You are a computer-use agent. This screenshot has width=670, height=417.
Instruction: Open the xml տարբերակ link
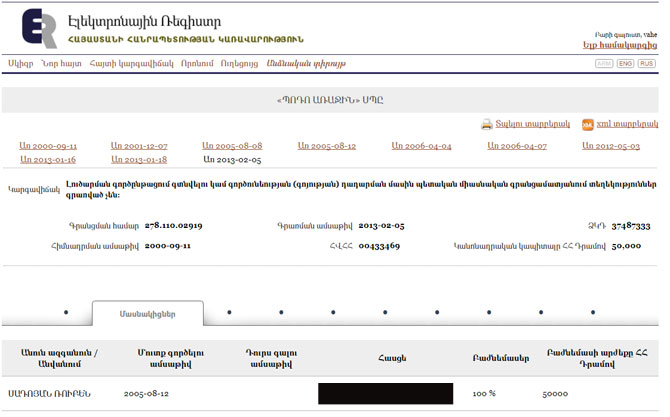tap(627, 124)
